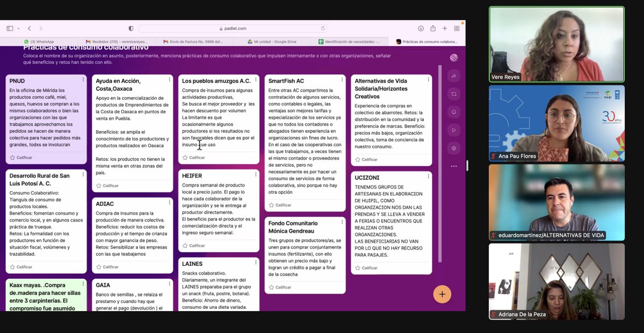The width and height of the screenshot is (644, 333).
Task: Click Calificar on the HEIFER post
Action: [194, 246]
